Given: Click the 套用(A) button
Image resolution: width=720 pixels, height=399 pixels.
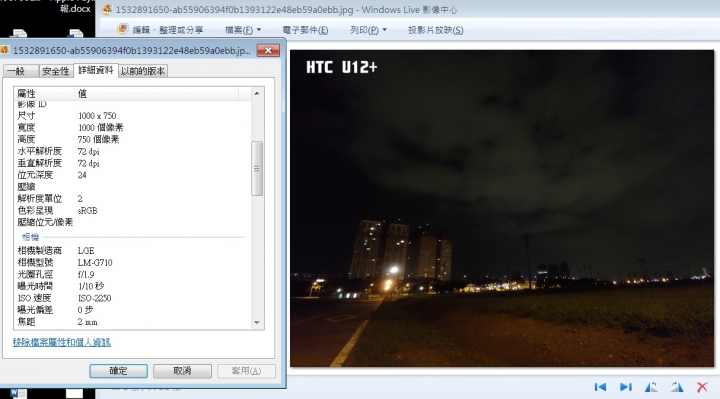Looking at the screenshot, I should pyautogui.click(x=246, y=371).
